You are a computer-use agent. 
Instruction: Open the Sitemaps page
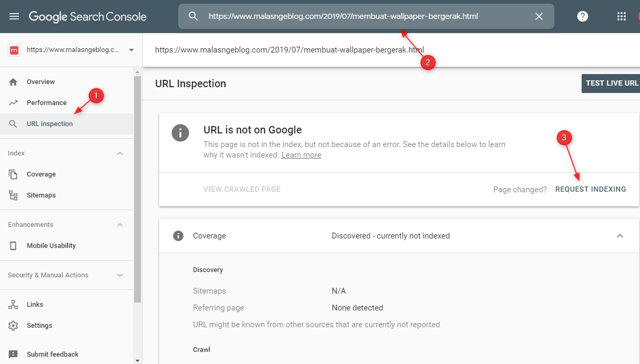click(x=66, y=195)
